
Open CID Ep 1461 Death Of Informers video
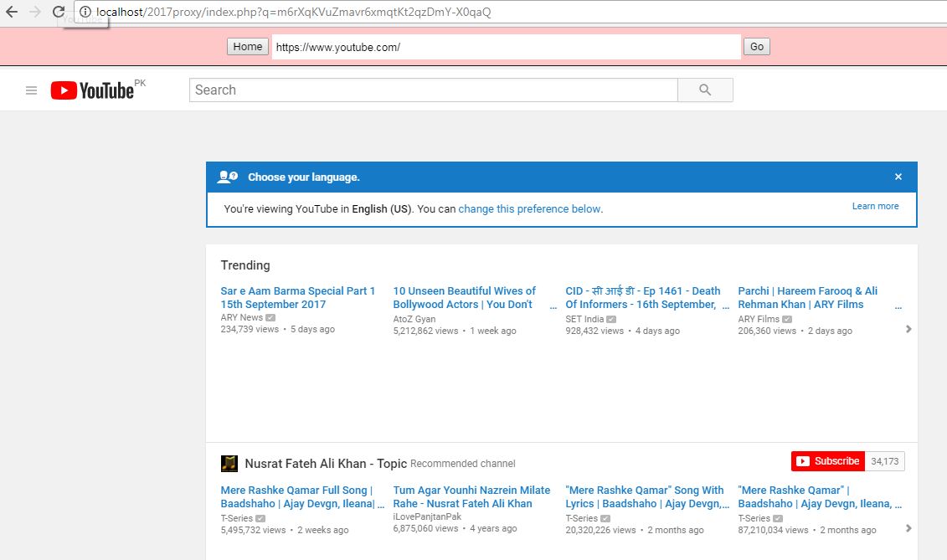coord(642,298)
